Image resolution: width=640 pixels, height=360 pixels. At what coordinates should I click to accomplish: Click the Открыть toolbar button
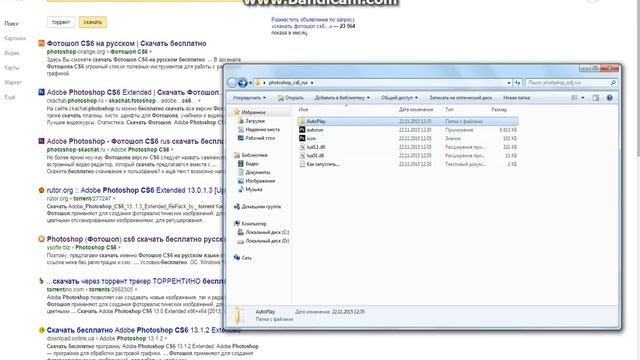(x=290, y=98)
